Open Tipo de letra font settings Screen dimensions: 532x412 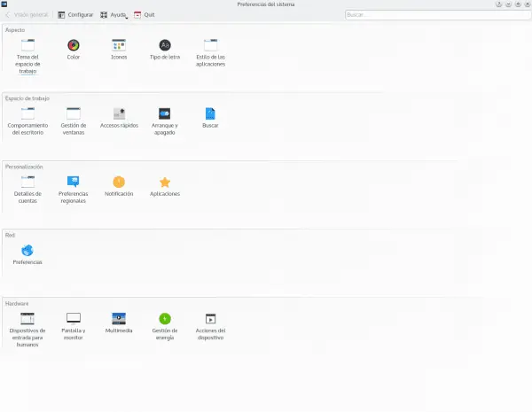(x=165, y=50)
